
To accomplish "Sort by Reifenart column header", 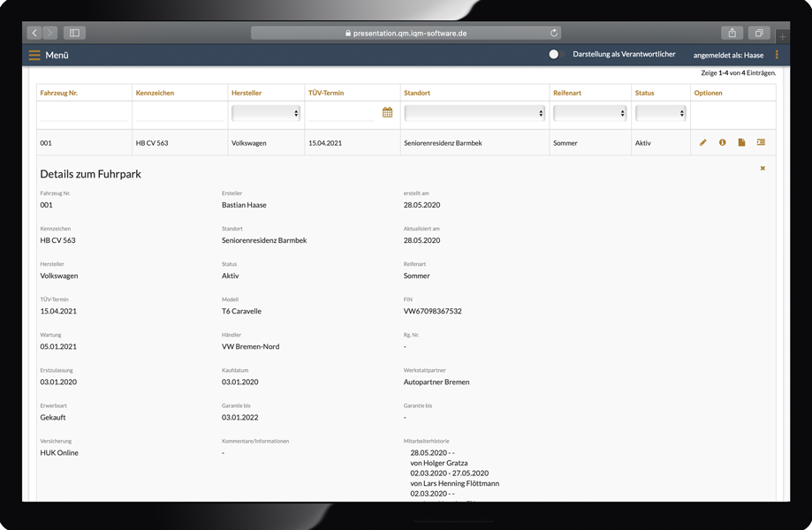I will (x=567, y=93).
